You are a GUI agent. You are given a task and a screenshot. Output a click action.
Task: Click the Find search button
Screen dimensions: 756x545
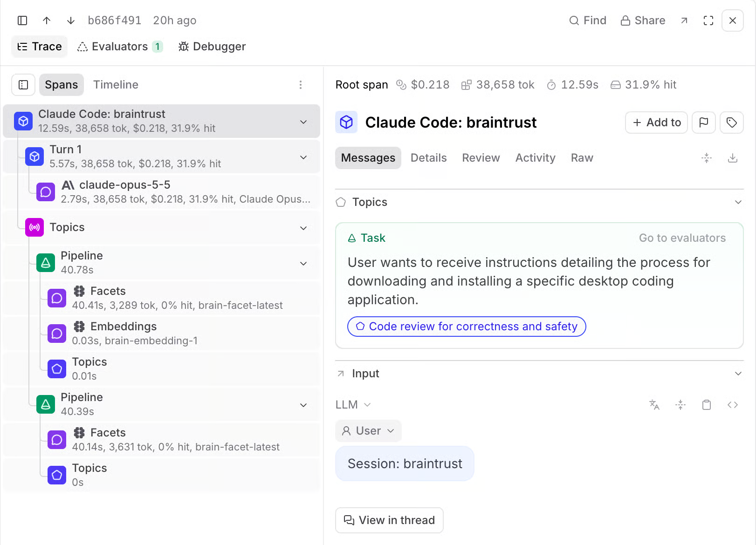(588, 20)
